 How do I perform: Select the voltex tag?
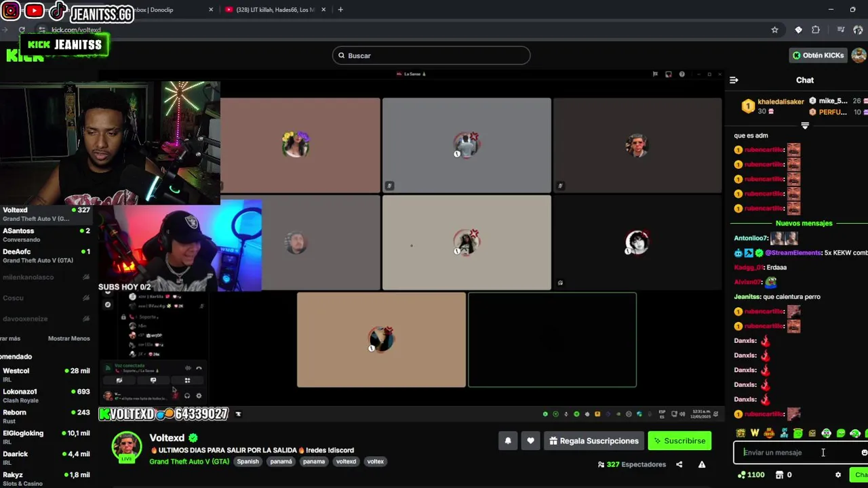click(x=376, y=462)
